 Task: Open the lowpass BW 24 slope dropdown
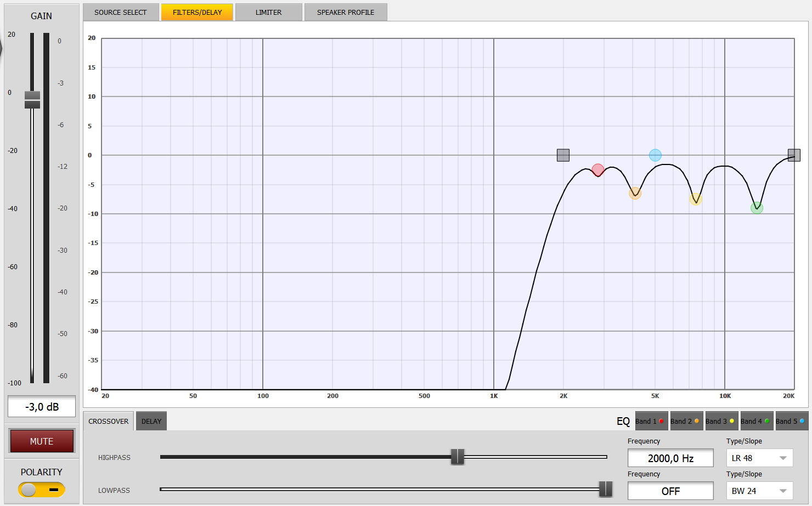point(759,491)
